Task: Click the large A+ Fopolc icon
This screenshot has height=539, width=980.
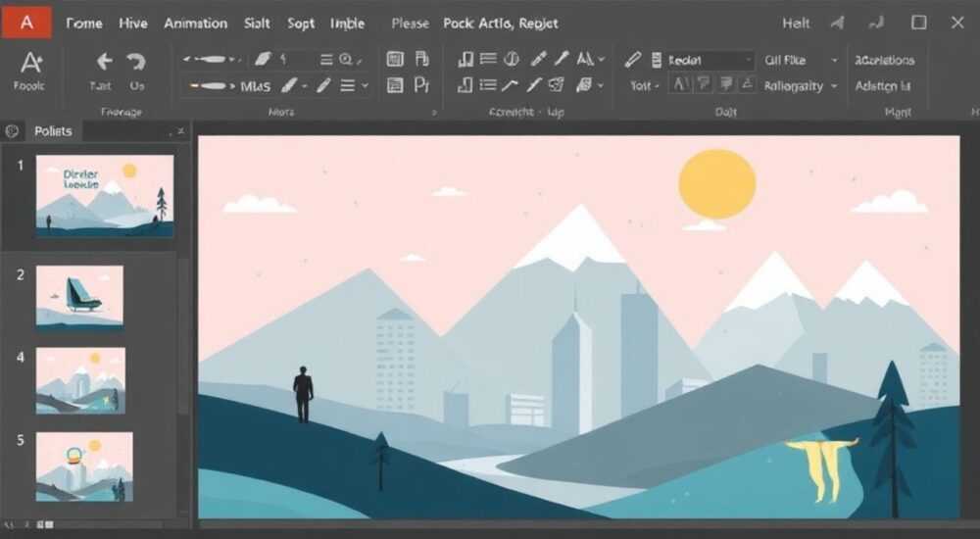Action: pyautogui.click(x=30, y=63)
